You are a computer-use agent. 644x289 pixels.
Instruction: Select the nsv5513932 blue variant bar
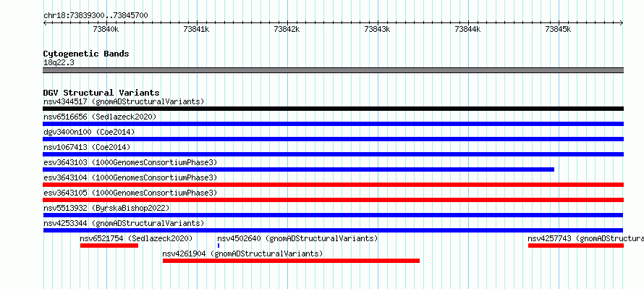[x=333, y=215]
